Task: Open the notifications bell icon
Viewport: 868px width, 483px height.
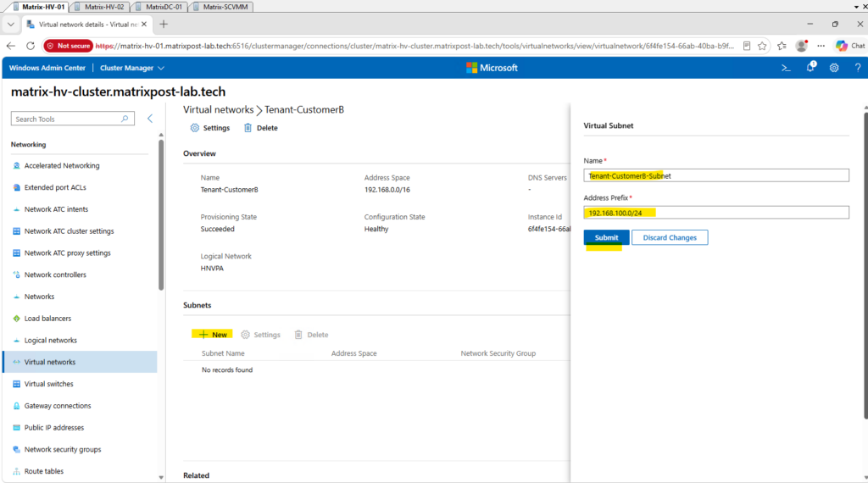Action: (810, 68)
